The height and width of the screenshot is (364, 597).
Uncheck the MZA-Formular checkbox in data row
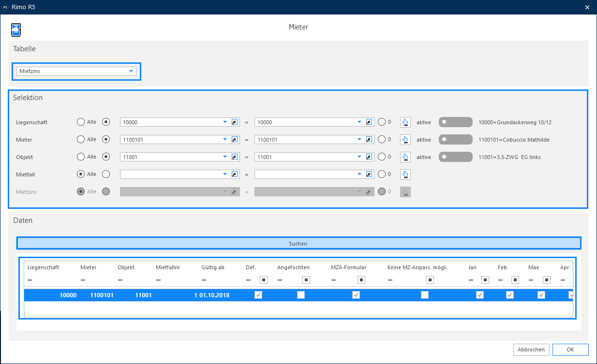[x=356, y=295]
